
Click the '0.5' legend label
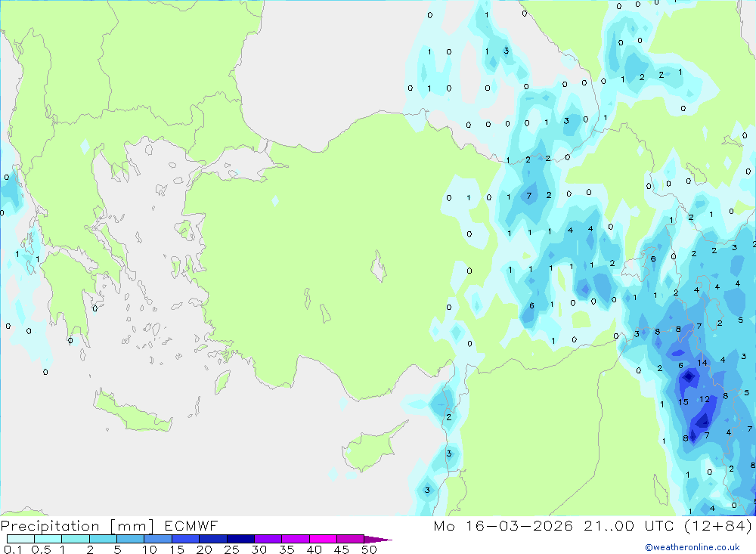41,549
